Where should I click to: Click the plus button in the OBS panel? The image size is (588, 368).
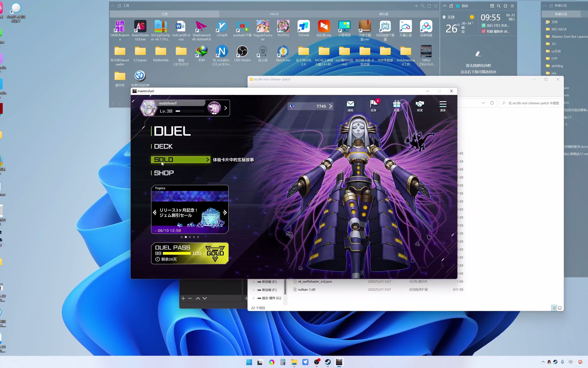tap(183, 298)
